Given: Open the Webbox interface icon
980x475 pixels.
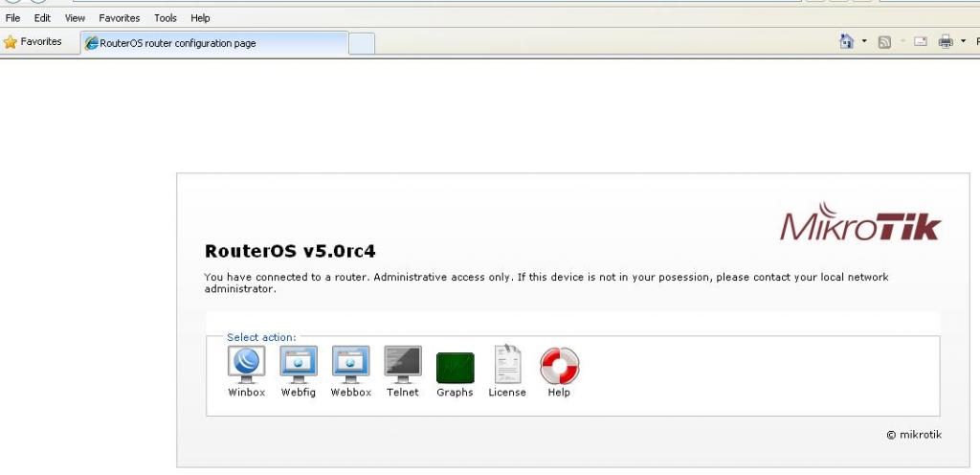Looking at the screenshot, I should pyautogui.click(x=350, y=365).
